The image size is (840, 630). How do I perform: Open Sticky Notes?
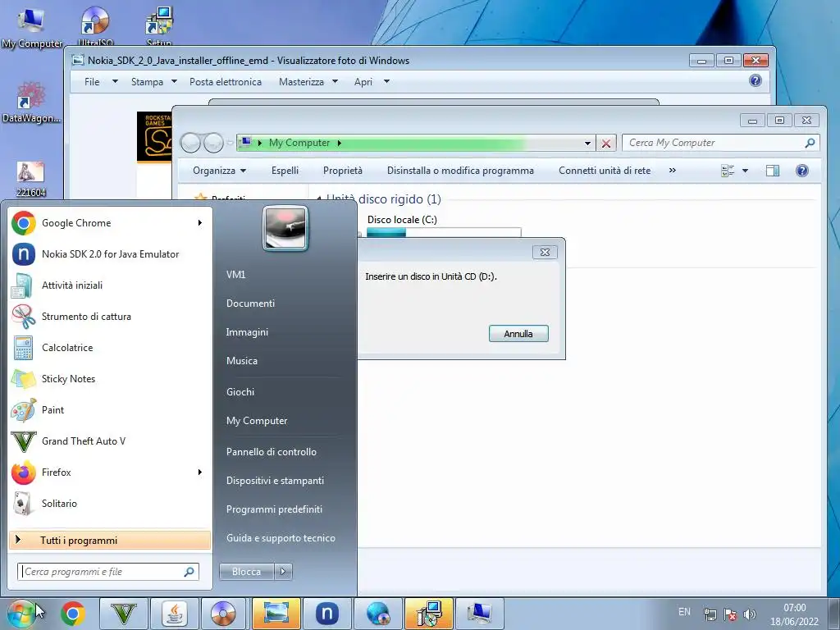[x=110, y=378]
